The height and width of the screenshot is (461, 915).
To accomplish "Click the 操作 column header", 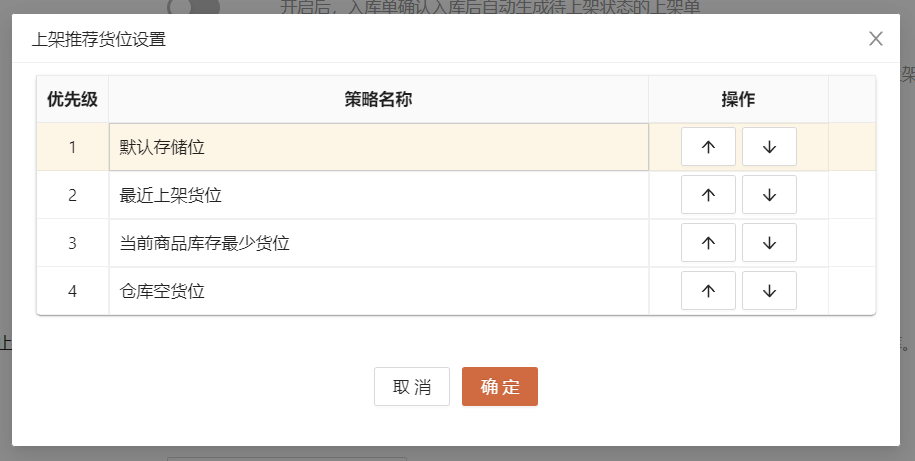I will (738, 99).
